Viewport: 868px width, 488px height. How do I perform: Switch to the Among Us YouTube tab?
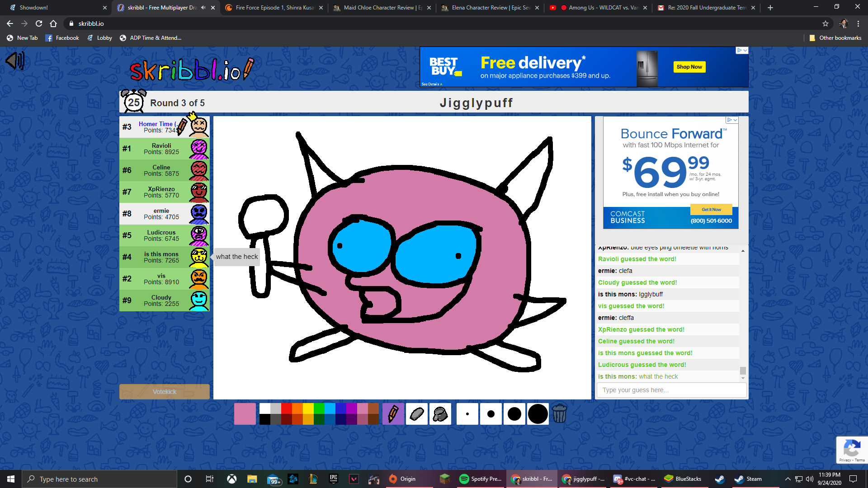[599, 8]
